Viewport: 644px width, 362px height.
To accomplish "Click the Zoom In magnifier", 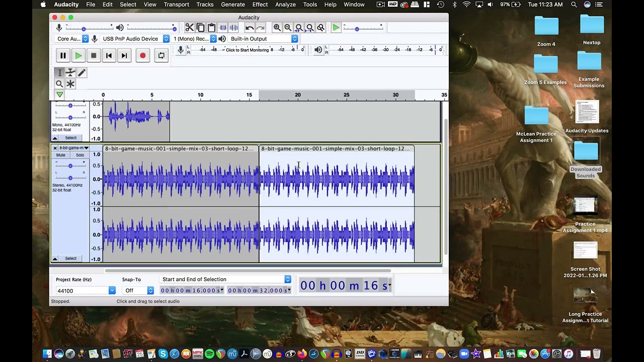I will point(277,28).
